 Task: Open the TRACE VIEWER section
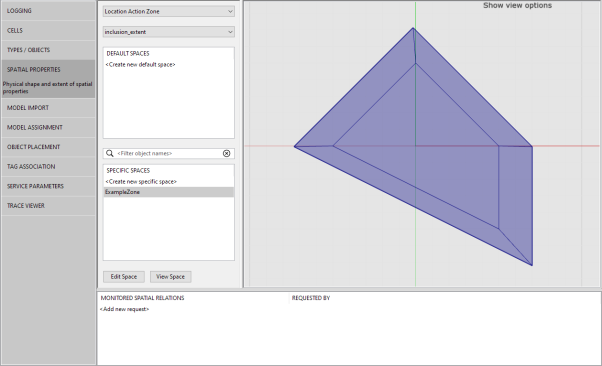pyautogui.click(x=48, y=206)
